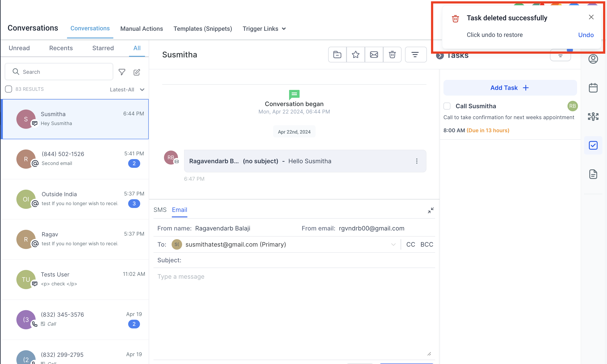Star the Susmitha conversation
This screenshot has height=364, width=607.
pos(355,55)
